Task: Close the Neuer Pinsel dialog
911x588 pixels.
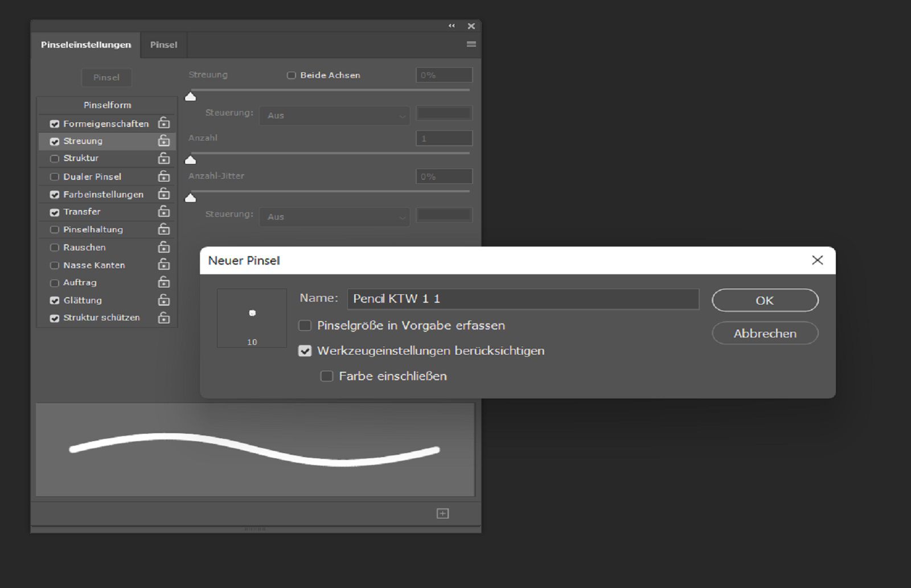Action: pos(818,260)
